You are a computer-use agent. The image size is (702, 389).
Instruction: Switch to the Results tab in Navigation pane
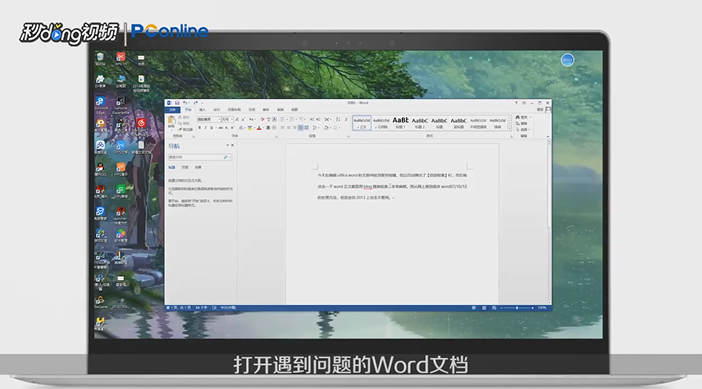point(198,167)
